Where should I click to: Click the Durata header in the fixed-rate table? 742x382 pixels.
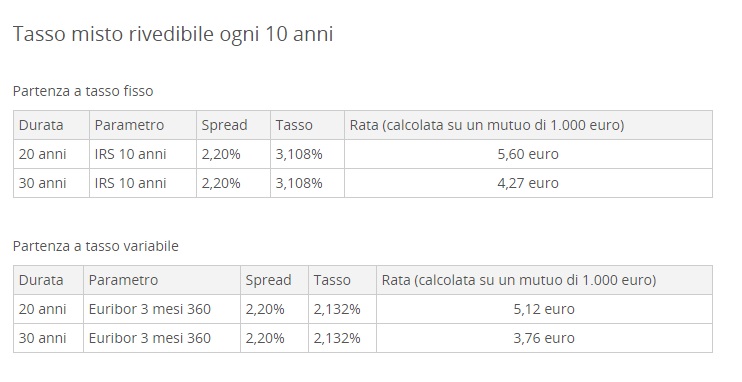click(41, 125)
